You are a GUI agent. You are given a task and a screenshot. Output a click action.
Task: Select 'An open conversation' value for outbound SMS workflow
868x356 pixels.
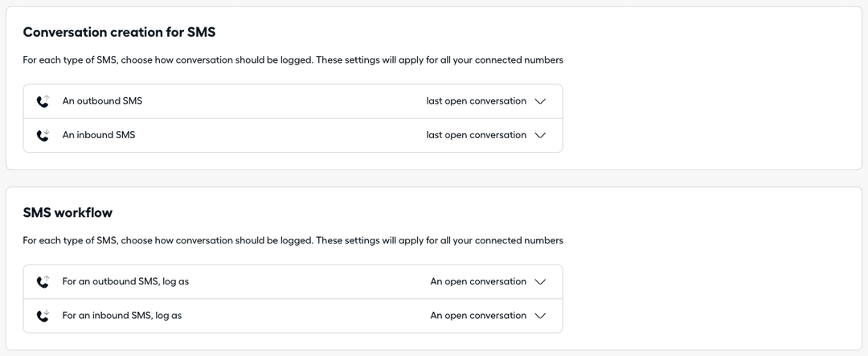(478, 282)
